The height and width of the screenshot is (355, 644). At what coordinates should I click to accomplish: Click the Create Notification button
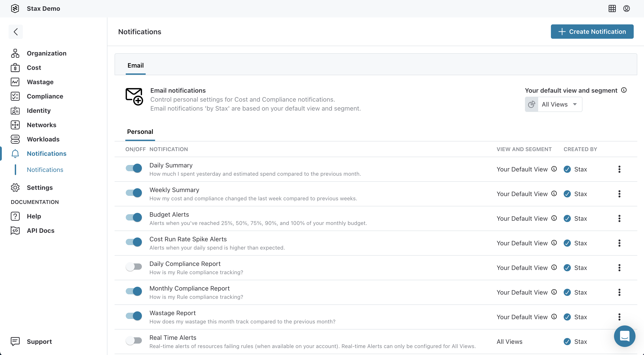592,31
